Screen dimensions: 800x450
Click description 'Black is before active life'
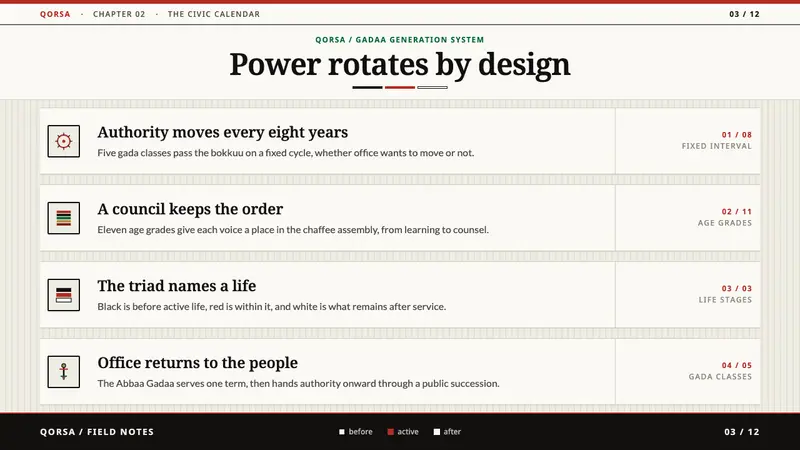[x=271, y=307]
